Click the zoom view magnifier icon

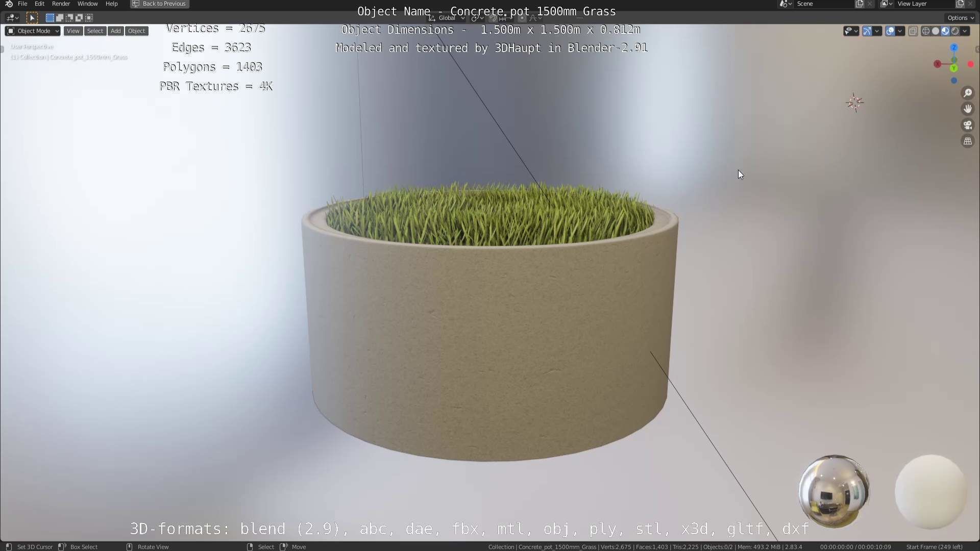click(967, 93)
